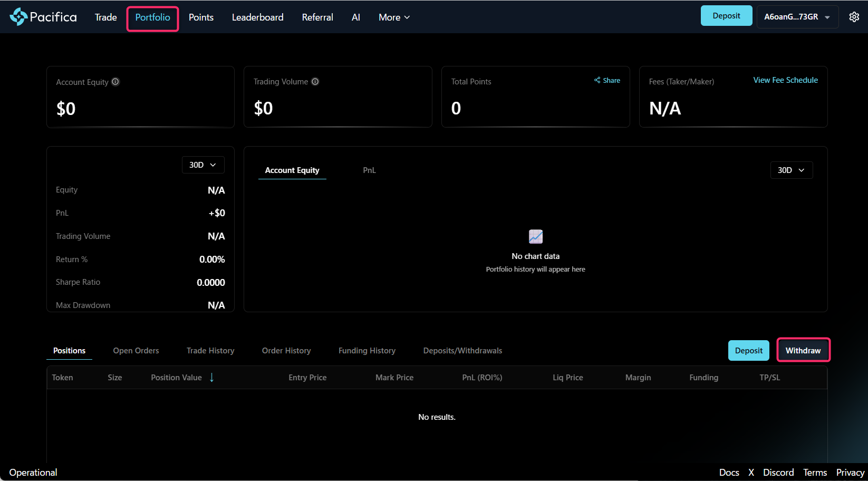The height and width of the screenshot is (481, 868).
Task: Click the Share icon in Total Points
Action: (x=597, y=80)
